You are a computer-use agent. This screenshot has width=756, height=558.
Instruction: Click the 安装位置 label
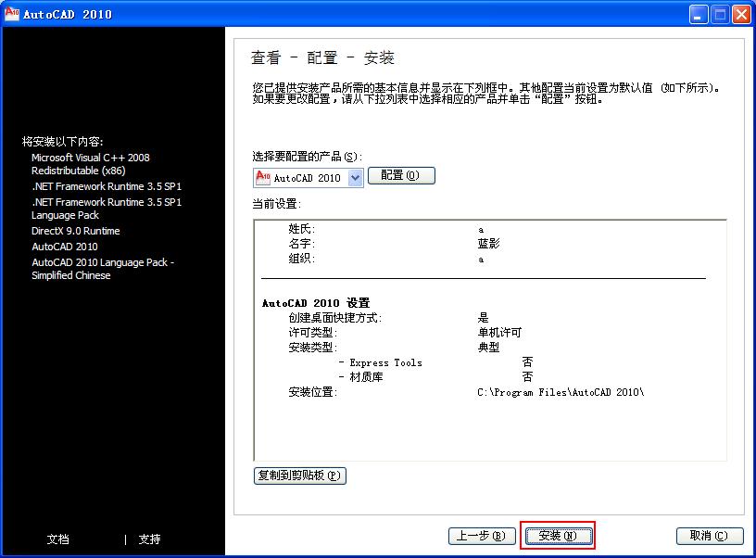click(x=312, y=392)
